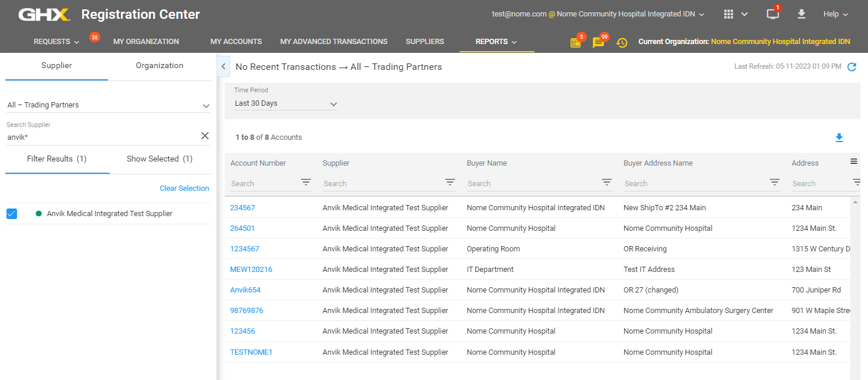Image resolution: width=868 pixels, height=380 pixels.
Task: Open the yellow notes icon with badge 5
Action: pos(576,42)
